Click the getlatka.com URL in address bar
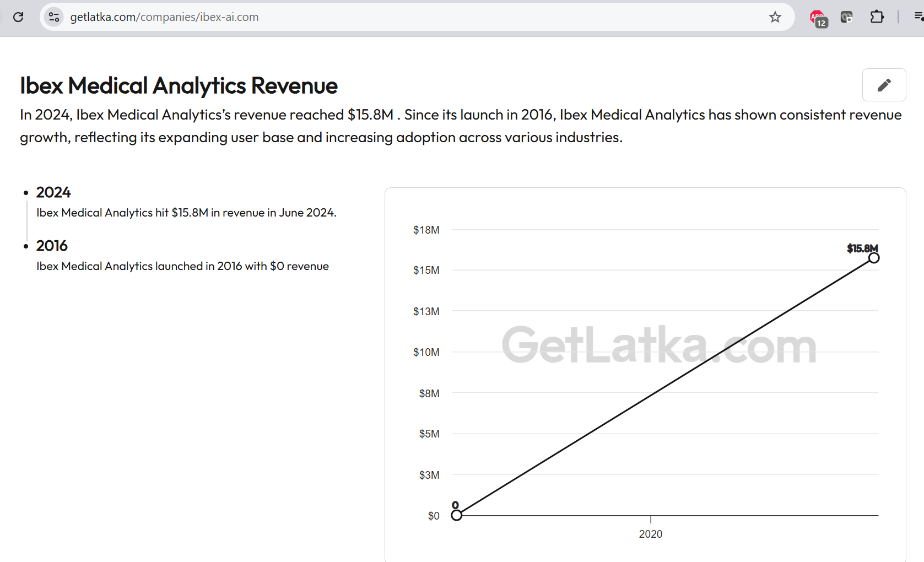The width and height of the screenshot is (924, 562). tap(164, 17)
